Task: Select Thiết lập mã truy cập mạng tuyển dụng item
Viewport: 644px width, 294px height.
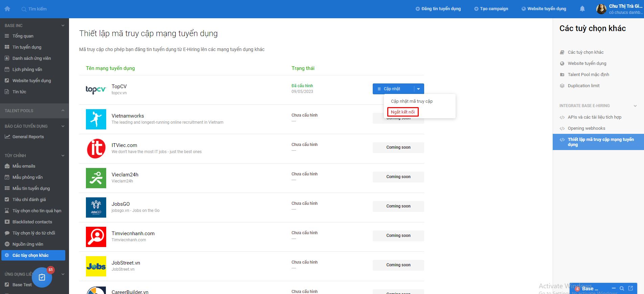Action: [598, 142]
